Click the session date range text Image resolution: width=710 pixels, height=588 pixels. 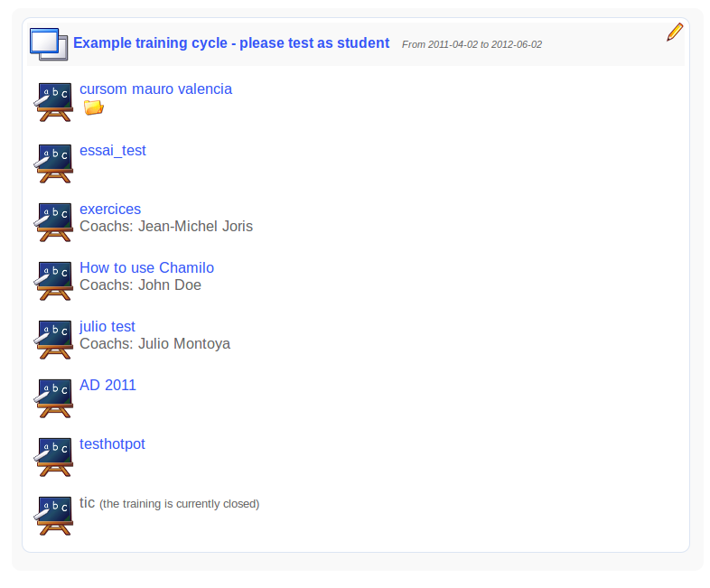[x=472, y=44]
